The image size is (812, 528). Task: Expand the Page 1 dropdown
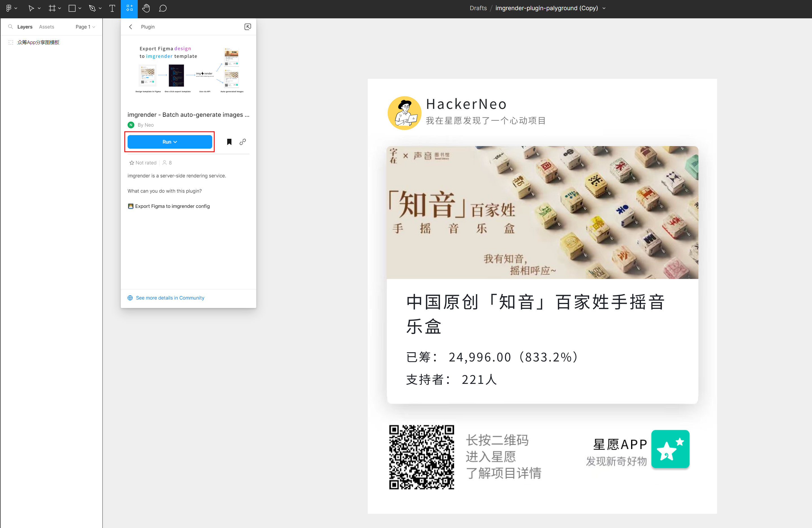pos(85,27)
